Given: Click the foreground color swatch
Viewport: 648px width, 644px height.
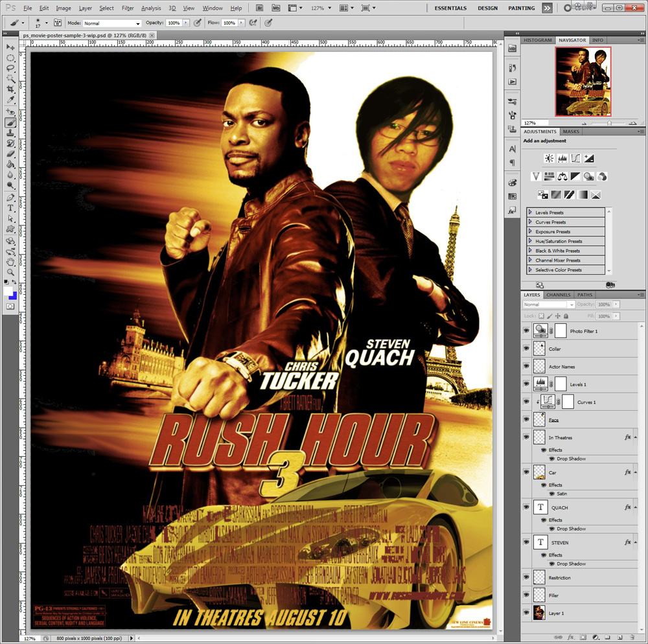Looking at the screenshot, I should pos(8,291).
